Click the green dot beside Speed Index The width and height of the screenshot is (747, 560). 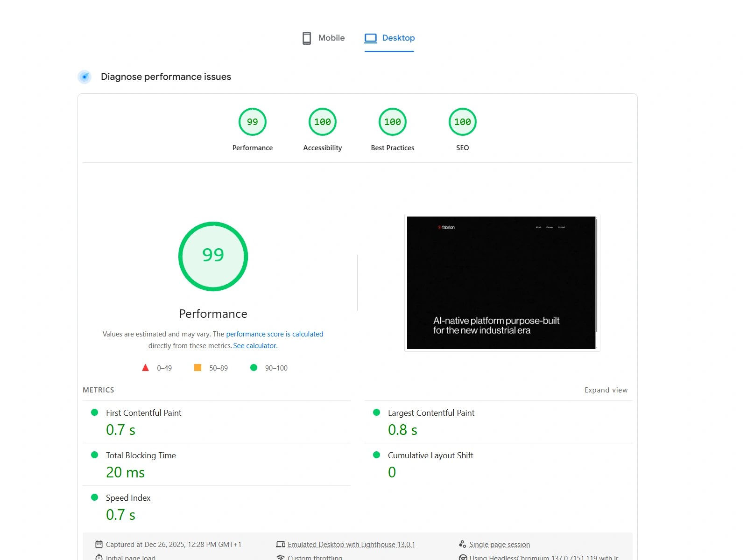click(x=94, y=497)
